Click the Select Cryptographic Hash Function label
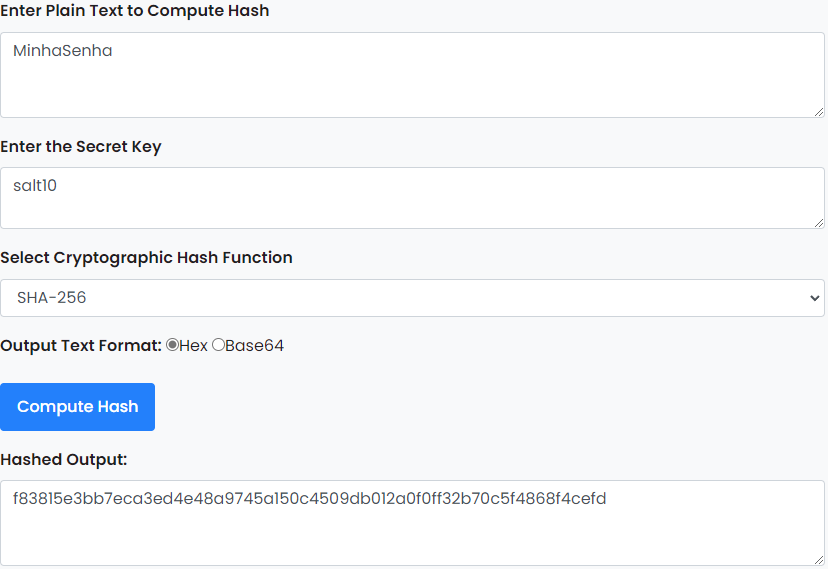The width and height of the screenshot is (828, 569). click(146, 258)
